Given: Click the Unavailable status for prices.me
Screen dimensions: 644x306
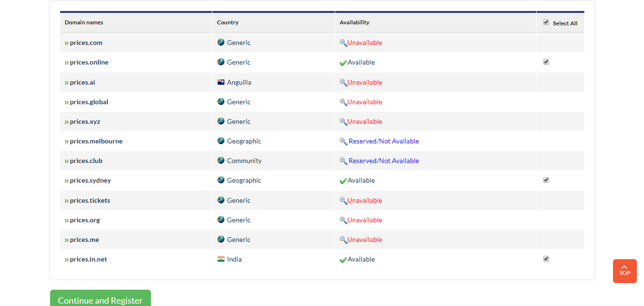Looking at the screenshot, I should pos(365,240).
